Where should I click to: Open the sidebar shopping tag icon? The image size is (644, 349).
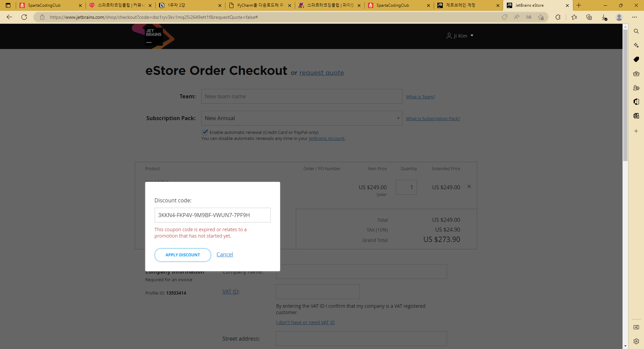[x=636, y=59]
